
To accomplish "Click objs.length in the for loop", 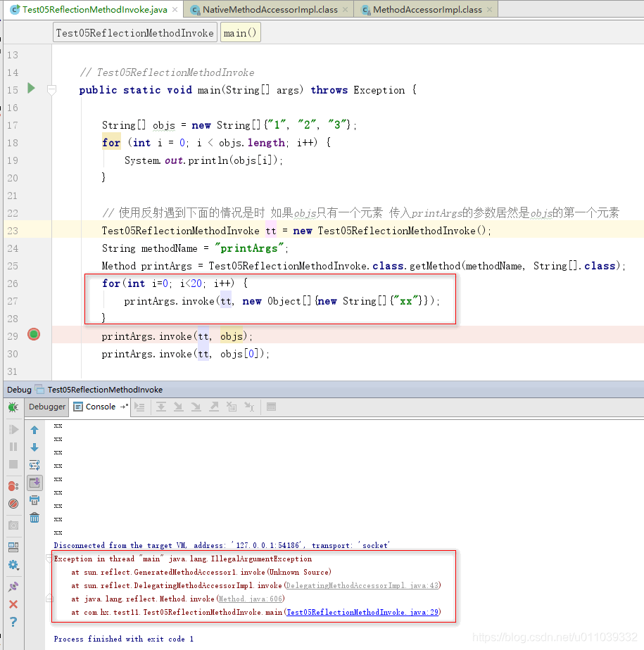I will 252,143.
